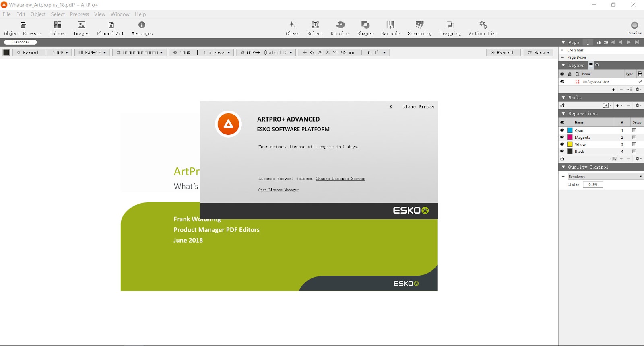Open the Images panel
This screenshot has width=644, height=346.
tap(81, 29)
